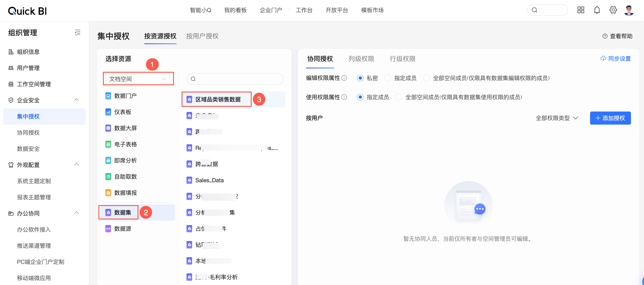Screen dimensions: 644x285
Task: Click the 编辑权限属性 info icon
Action: click(x=344, y=78)
